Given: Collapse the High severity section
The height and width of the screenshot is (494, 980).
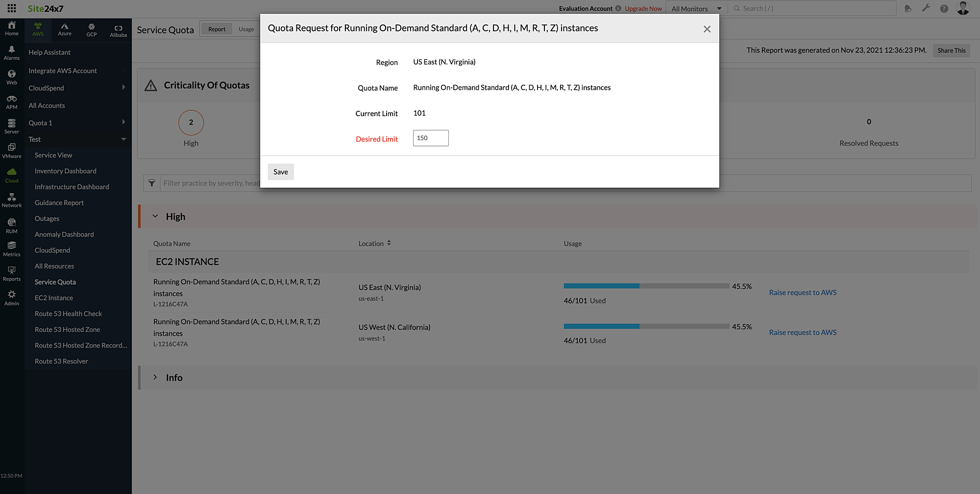Looking at the screenshot, I should click(155, 216).
